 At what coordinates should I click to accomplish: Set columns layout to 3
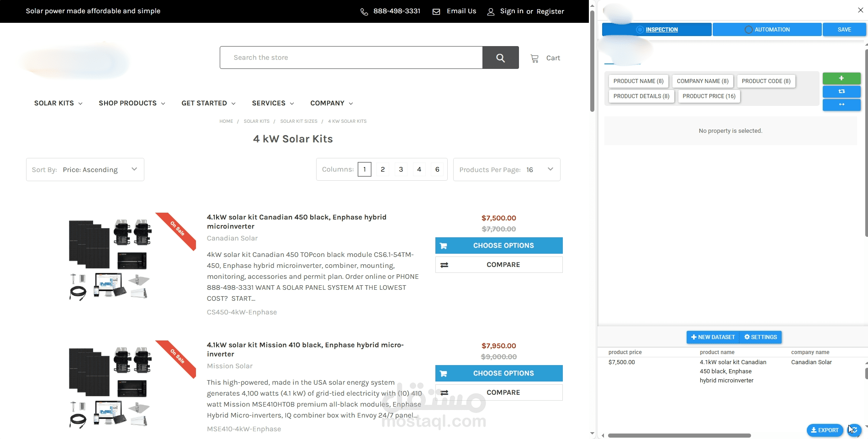point(401,169)
